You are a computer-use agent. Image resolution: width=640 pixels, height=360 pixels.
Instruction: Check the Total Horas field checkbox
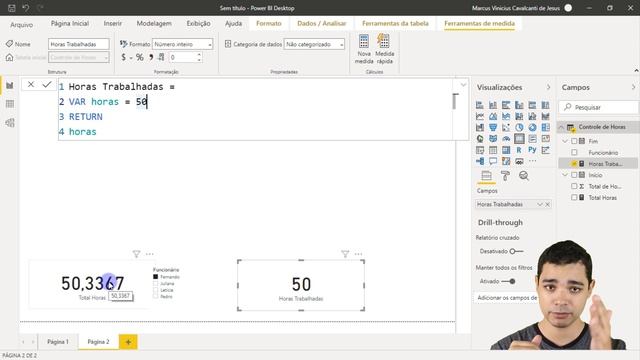tap(574, 197)
